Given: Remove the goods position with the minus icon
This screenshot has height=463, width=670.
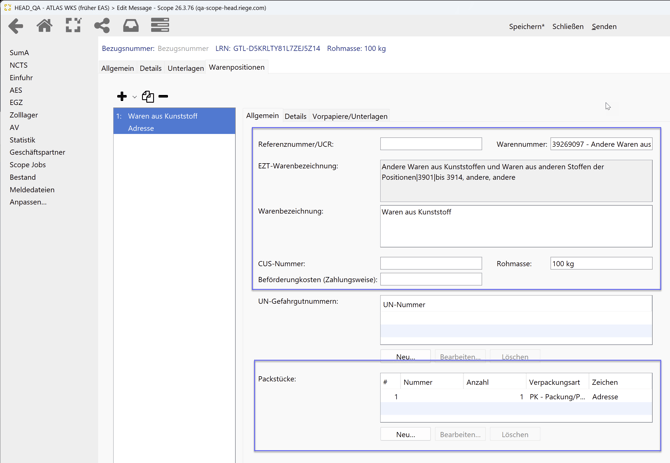Looking at the screenshot, I should pos(164,97).
